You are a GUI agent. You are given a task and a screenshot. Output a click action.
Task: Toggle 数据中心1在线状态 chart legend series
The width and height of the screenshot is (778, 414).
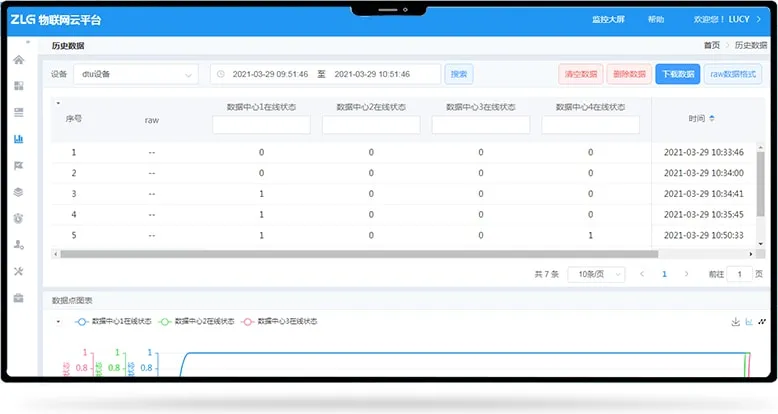tap(112, 322)
